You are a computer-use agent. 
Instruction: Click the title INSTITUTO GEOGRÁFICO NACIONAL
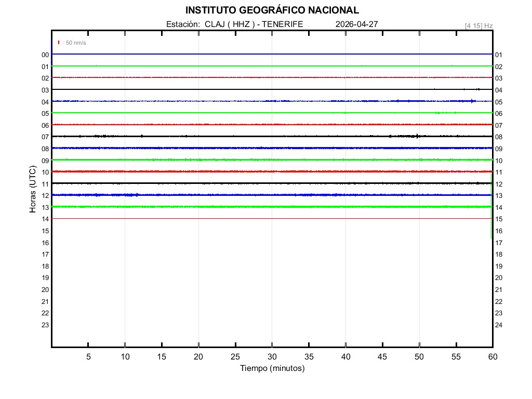click(x=272, y=10)
